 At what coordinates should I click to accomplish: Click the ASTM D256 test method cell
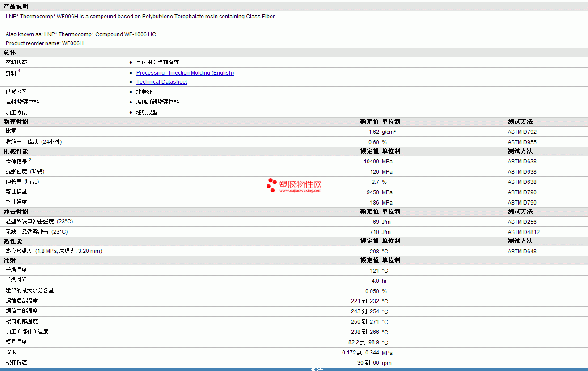(522, 222)
